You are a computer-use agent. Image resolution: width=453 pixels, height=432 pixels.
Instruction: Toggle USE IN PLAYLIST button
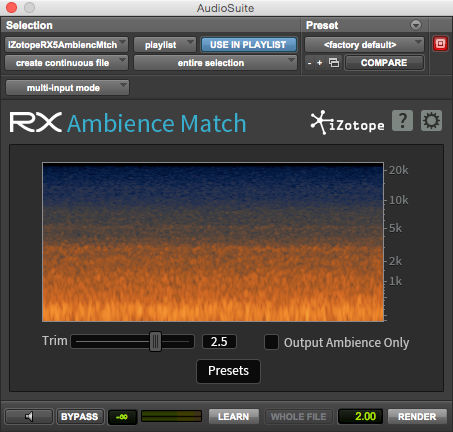pos(248,45)
